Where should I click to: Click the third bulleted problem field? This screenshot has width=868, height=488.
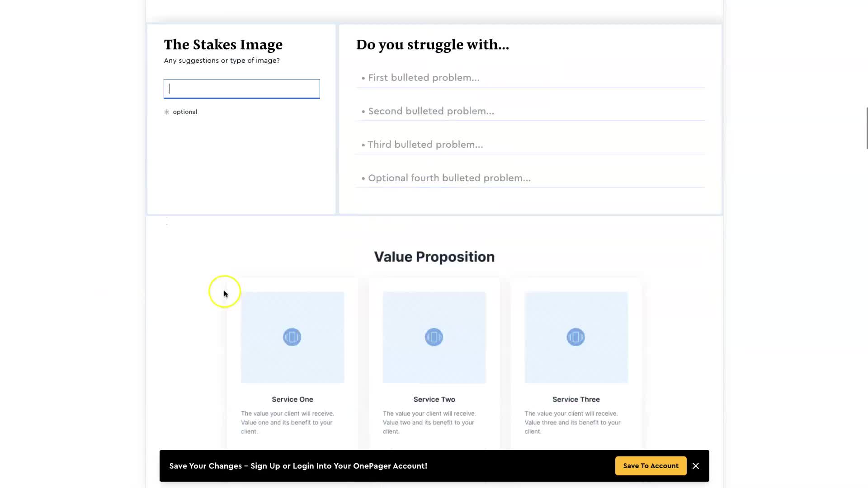530,145
